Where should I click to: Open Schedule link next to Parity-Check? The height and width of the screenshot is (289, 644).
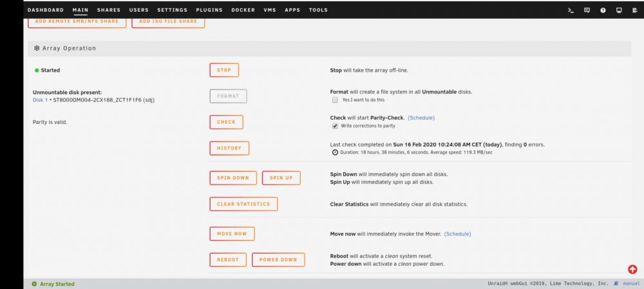coord(421,118)
